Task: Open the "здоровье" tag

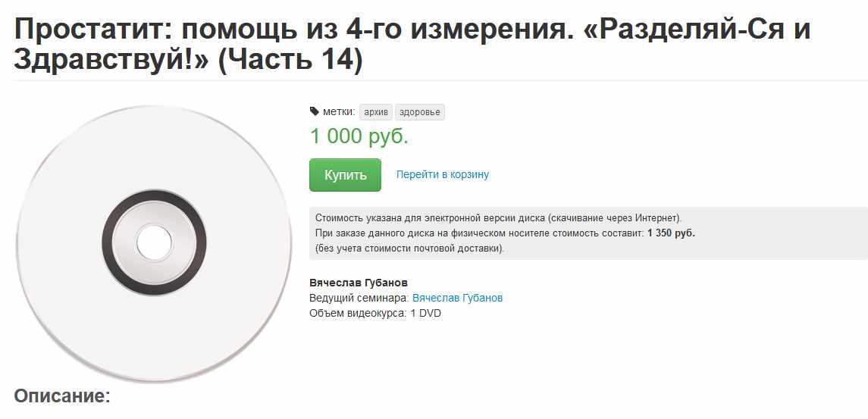Action: (x=421, y=112)
